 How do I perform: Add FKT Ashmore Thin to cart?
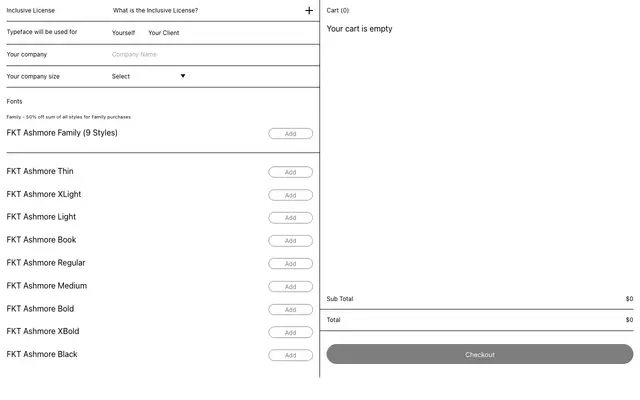point(291,172)
